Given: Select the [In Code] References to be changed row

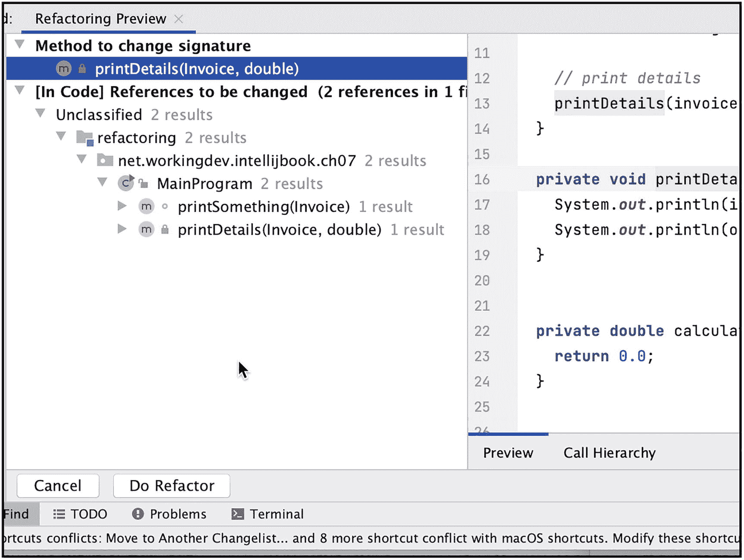Looking at the screenshot, I should point(237,92).
